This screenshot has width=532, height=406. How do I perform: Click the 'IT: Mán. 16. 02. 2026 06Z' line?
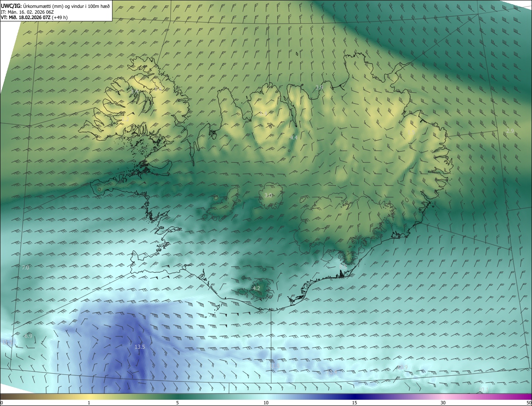coord(27,12)
